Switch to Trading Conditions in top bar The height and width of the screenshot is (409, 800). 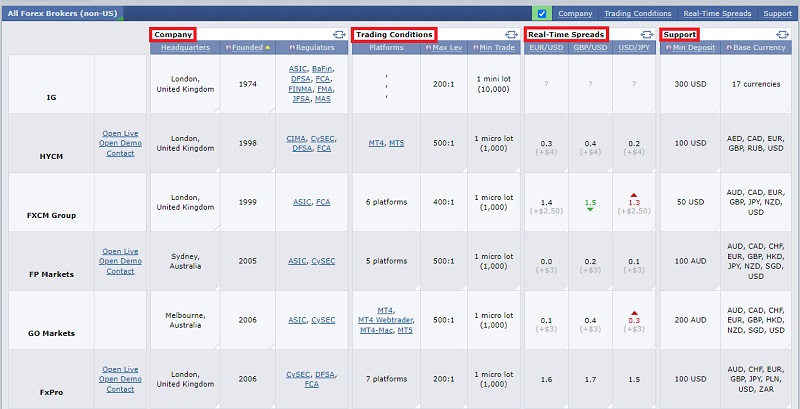pos(637,14)
